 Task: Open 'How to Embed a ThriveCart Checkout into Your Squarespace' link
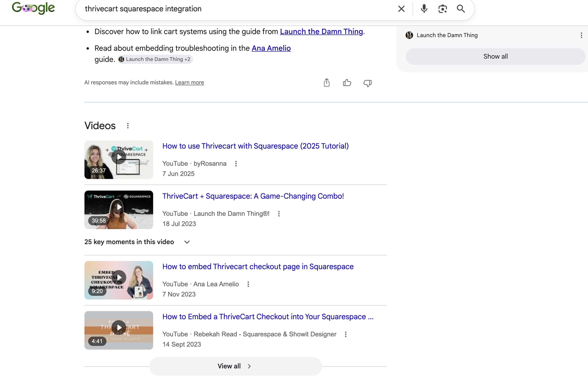(x=268, y=317)
